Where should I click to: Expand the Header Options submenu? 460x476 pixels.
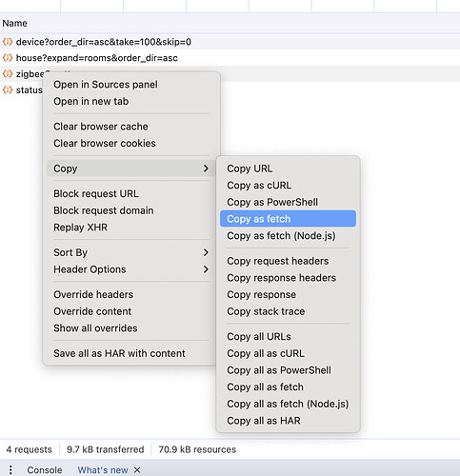131,269
